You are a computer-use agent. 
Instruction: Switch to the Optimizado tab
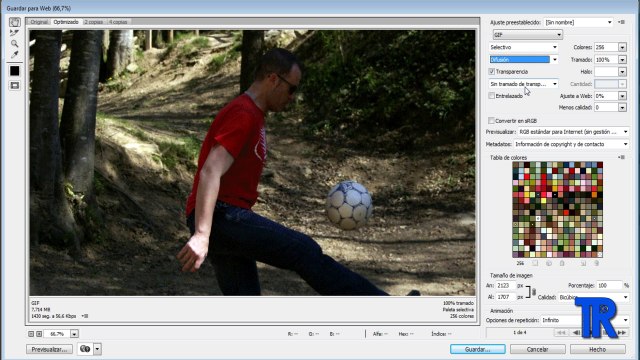point(66,22)
